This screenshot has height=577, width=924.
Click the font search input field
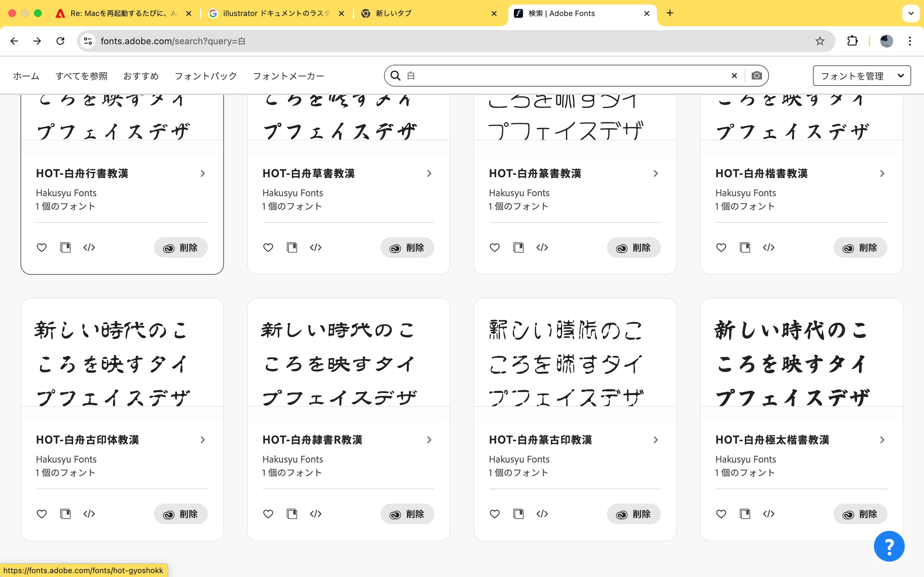(x=565, y=76)
